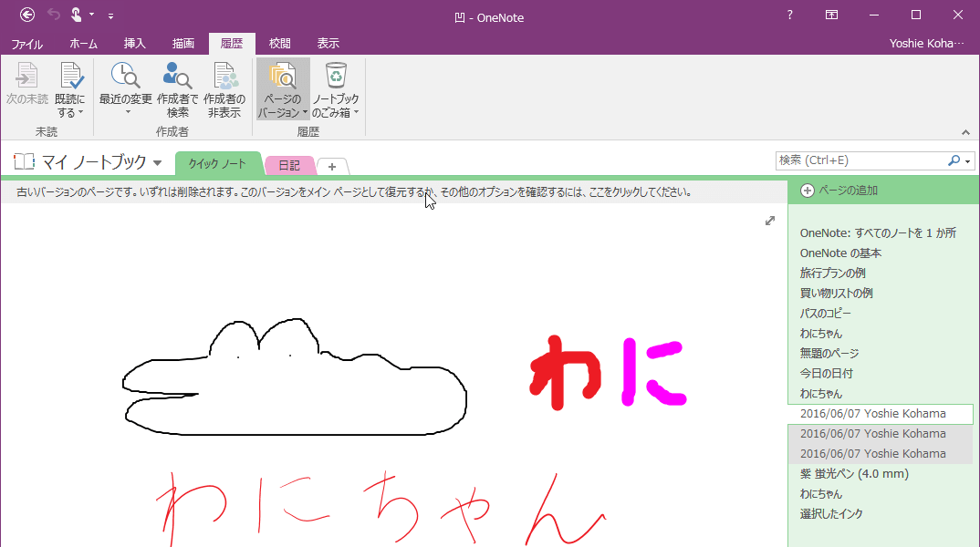The width and height of the screenshot is (980, 547).
Task: Open page 今日の日付
Action: tap(826, 374)
